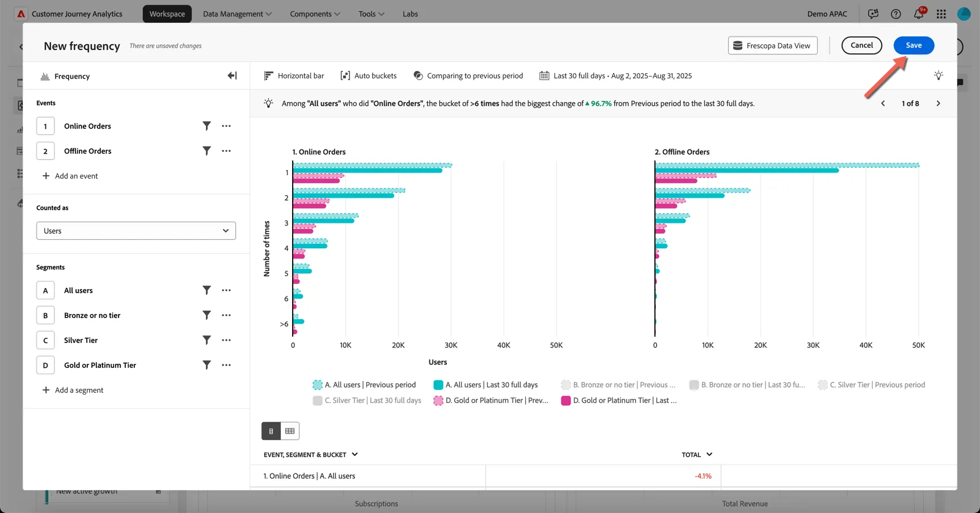980x513 pixels.
Task: Change chart type from Horizontal bar
Action: coord(294,75)
